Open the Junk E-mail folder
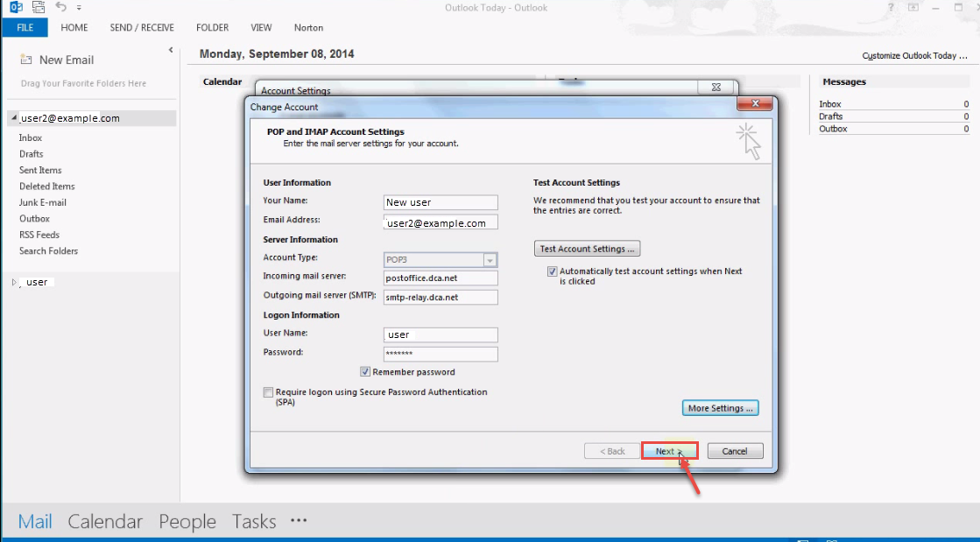 (x=43, y=202)
